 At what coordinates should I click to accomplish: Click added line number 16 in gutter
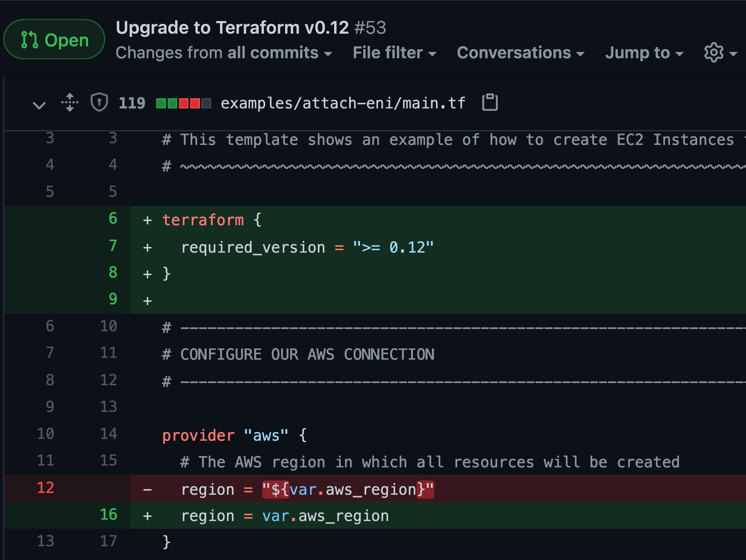coord(108,515)
